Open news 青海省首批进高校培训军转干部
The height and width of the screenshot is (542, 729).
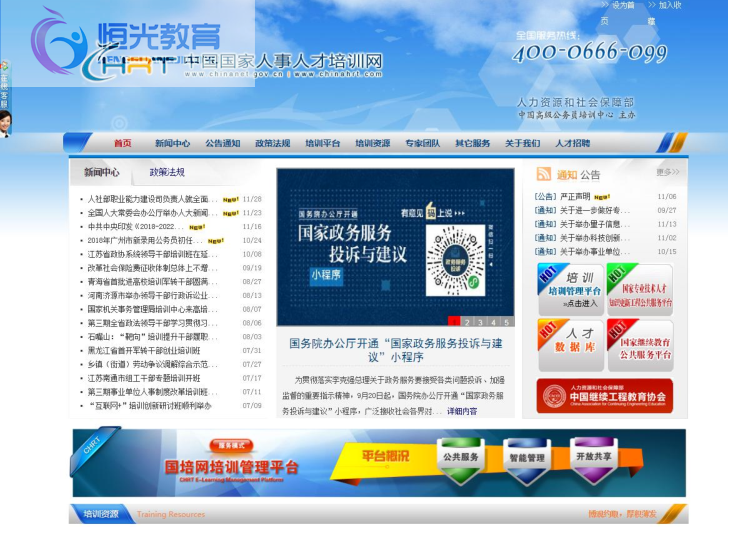[x=152, y=282]
